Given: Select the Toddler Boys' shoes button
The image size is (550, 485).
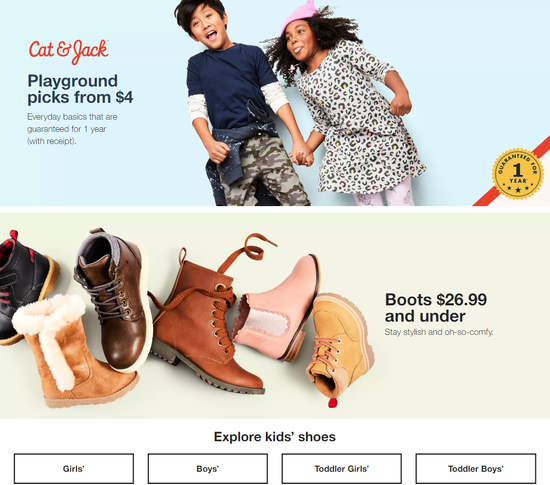Looking at the screenshot, I should click(476, 469).
